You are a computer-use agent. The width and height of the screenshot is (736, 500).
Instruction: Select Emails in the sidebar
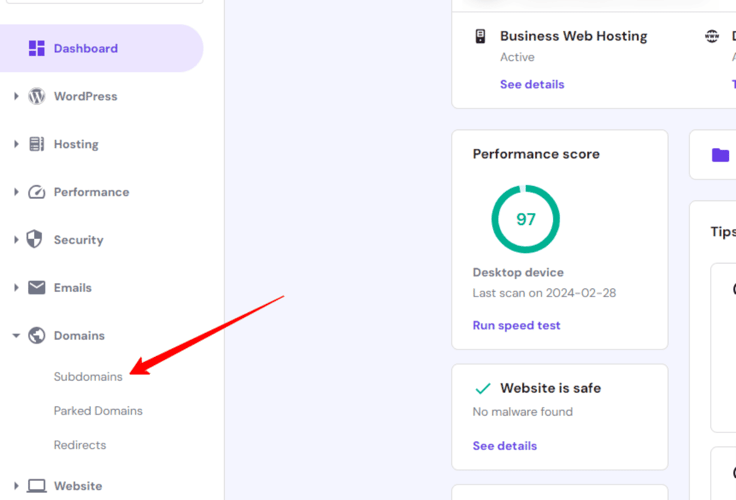[73, 288]
